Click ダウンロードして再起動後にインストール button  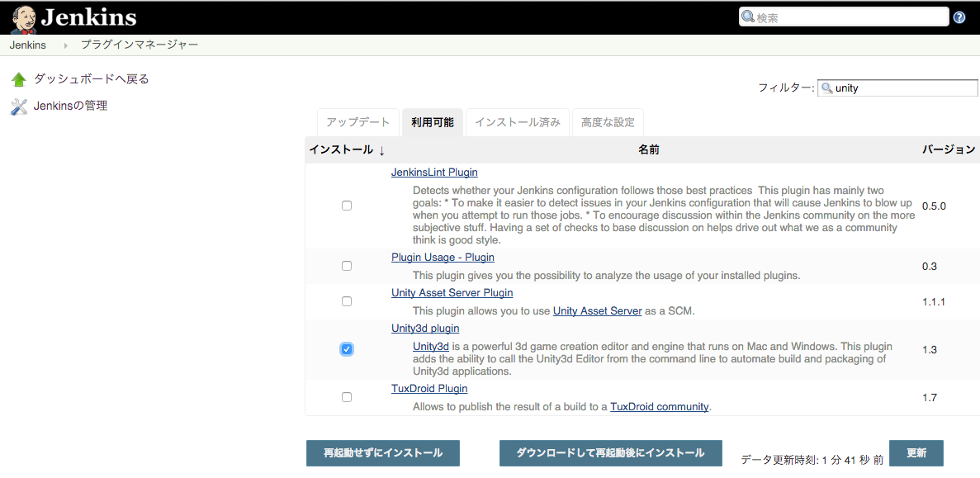pos(611,453)
